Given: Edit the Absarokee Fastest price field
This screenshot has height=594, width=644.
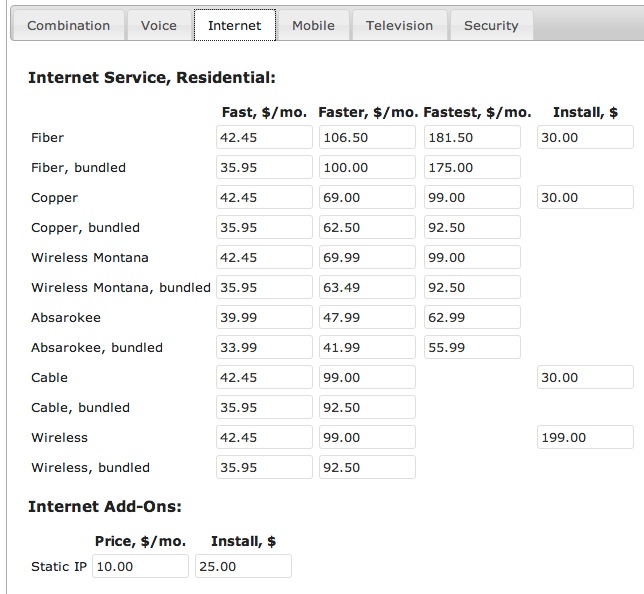Looking at the screenshot, I should (x=472, y=318).
